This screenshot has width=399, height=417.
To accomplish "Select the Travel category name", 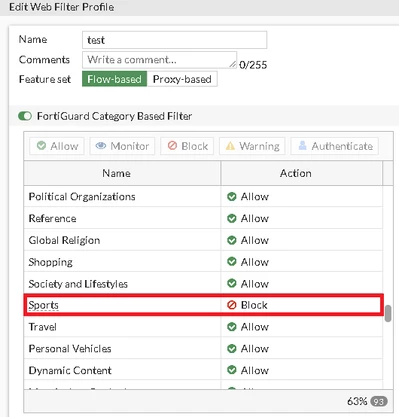I will click(x=43, y=327).
